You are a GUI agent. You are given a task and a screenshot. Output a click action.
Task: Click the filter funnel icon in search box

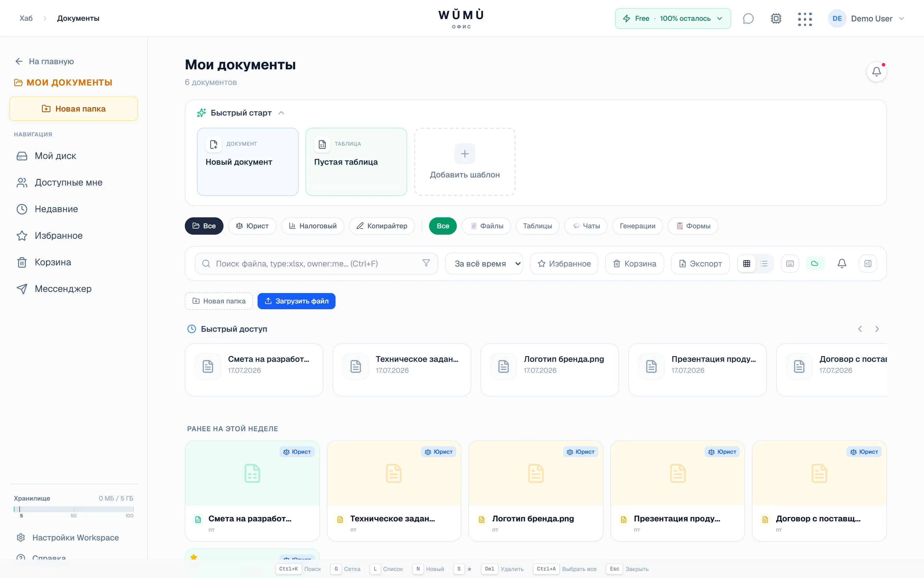pyautogui.click(x=426, y=263)
